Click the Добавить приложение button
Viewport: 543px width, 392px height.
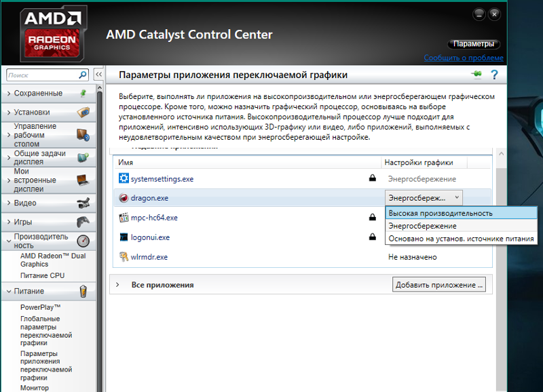[439, 285]
